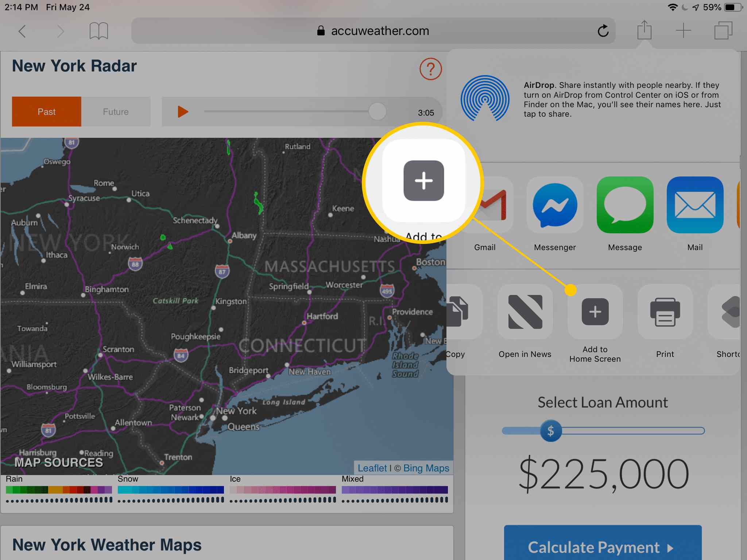Viewport: 747px width, 560px height.
Task: Tap the New York Radar heading
Action: (74, 66)
